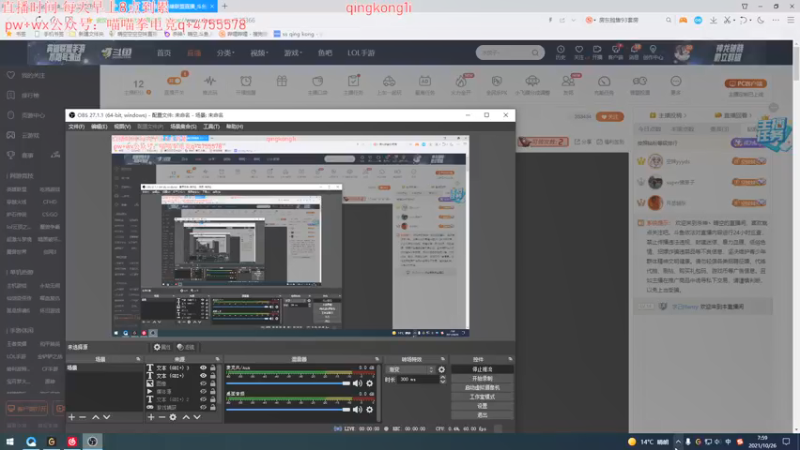Open source properties gear below sources list

point(173,417)
